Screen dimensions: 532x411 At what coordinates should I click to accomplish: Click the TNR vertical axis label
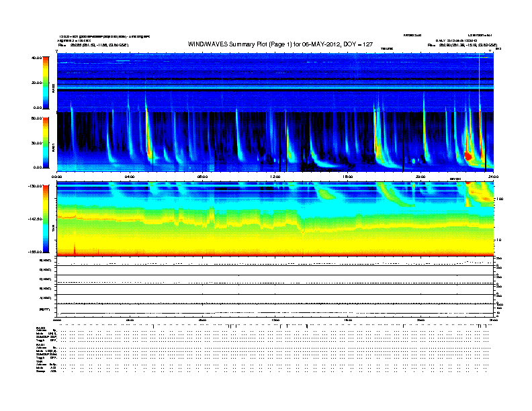click(x=53, y=228)
